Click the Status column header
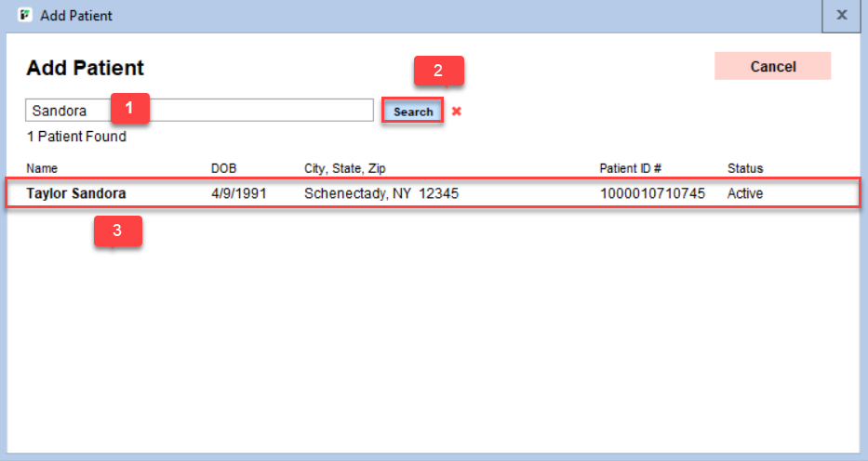Screen dimensions: 868x461 coord(744,168)
